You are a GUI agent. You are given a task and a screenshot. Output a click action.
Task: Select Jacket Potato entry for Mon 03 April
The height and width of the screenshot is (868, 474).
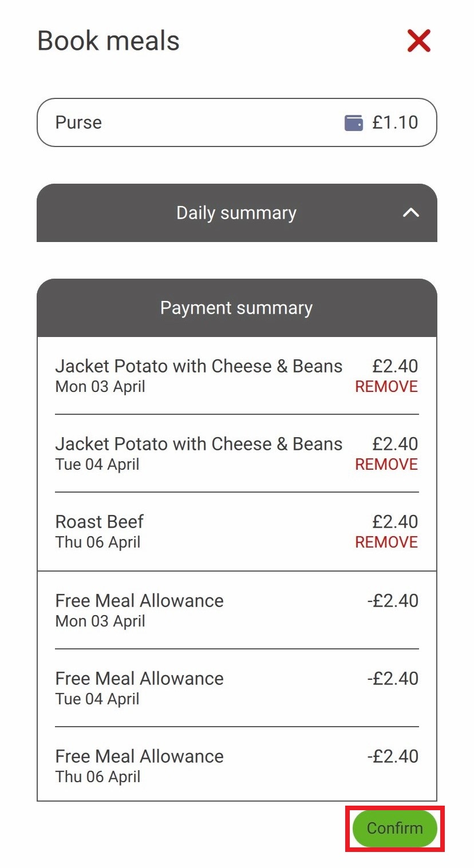point(237,376)
